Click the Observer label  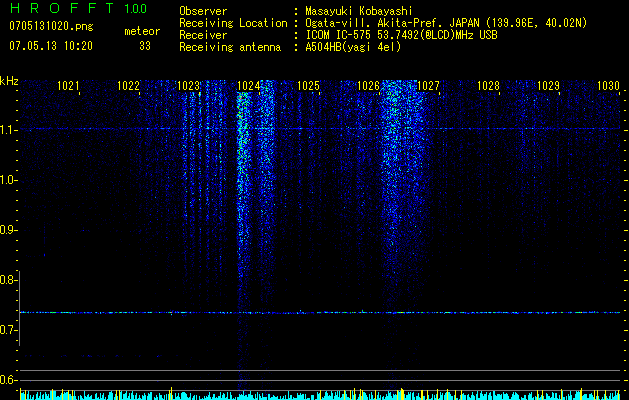click(x=203, y=11)
